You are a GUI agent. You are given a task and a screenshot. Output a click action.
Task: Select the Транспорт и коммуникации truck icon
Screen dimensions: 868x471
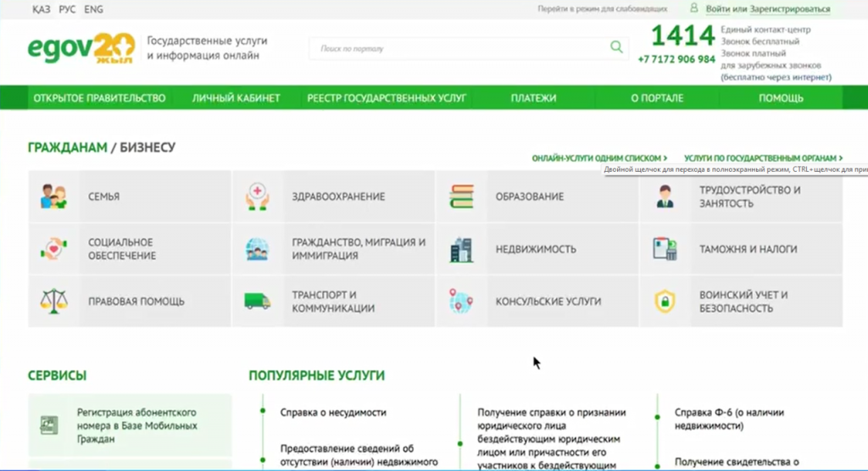[258, 302]
